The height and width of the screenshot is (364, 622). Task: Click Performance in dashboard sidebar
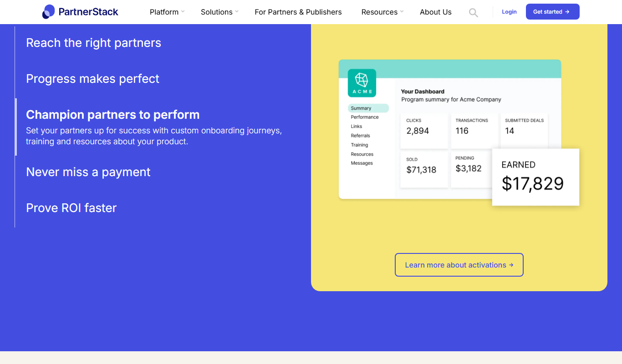click(x=365, y=117)
